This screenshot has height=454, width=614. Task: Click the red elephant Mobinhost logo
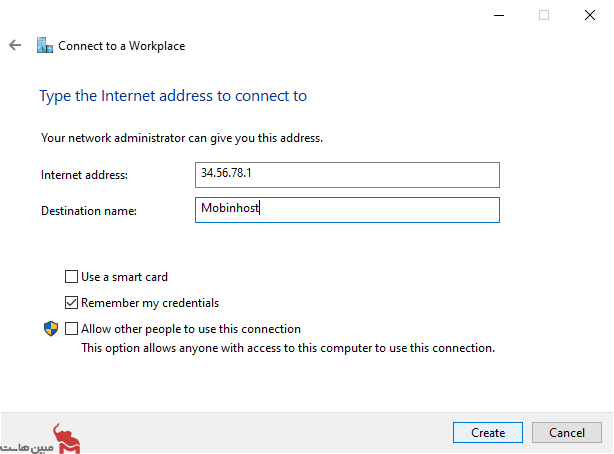[67, 438]
